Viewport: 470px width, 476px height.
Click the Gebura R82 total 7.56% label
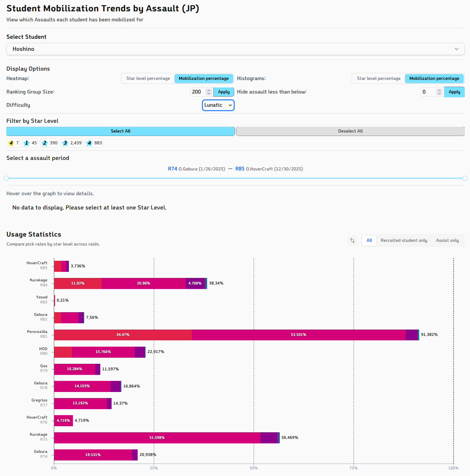tap(92, 317)
